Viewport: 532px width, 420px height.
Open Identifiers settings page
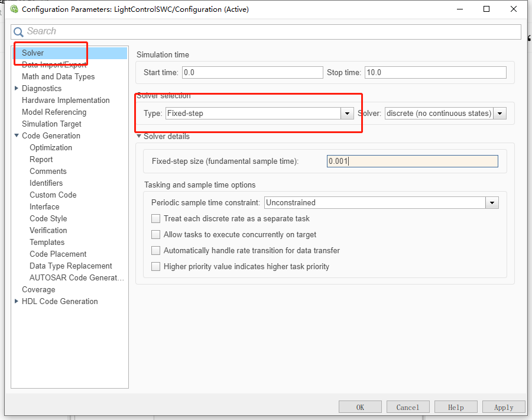(46, 183)
